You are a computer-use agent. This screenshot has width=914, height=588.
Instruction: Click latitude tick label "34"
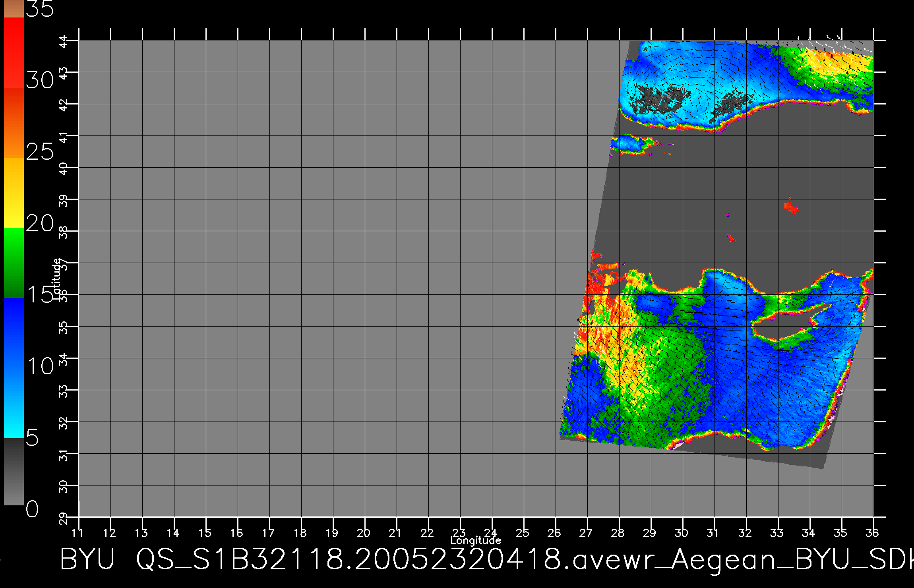coord(64,359)
